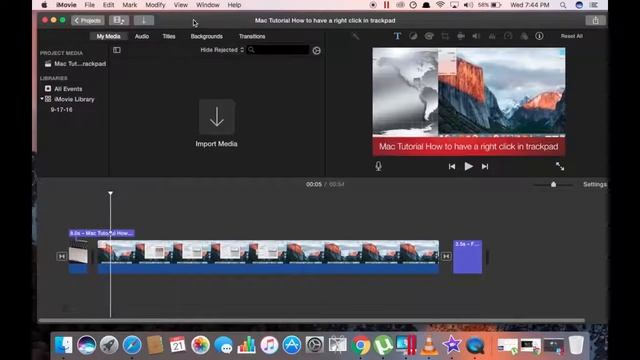Click the timeline horizontal scrollbar
This screenshot has height=360, width=640.
[312, 321]
